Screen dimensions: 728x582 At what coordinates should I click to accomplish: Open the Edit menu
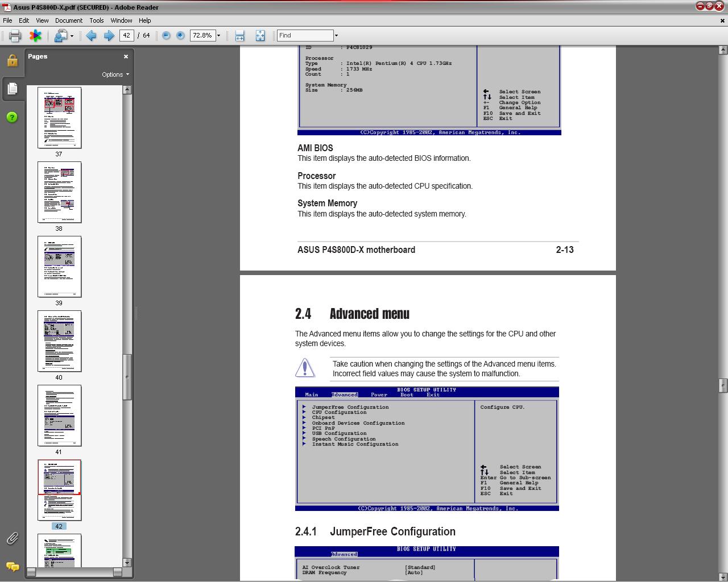[x=24, y=20]
